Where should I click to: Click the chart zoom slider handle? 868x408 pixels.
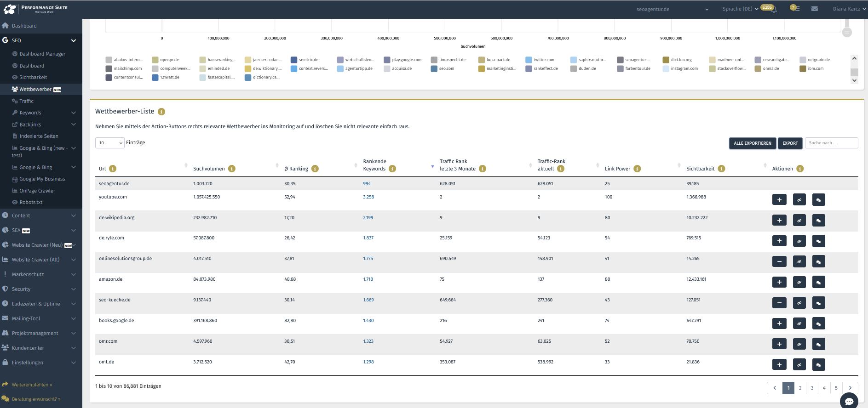[847, 32]
